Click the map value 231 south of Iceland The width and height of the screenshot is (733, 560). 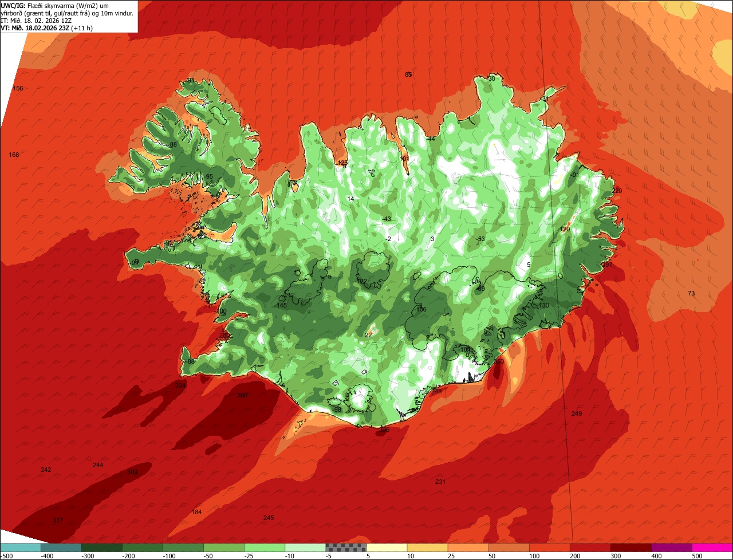click(x=440, y=482)
